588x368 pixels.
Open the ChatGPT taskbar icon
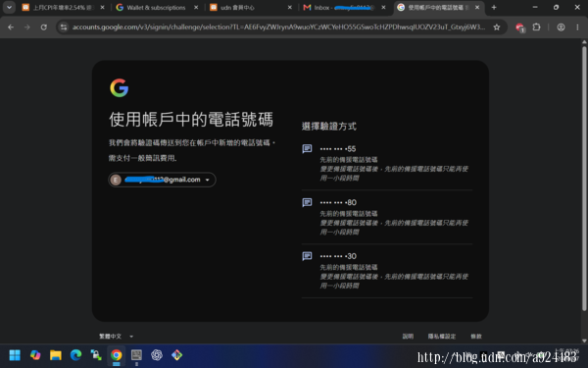coord(157,355)
